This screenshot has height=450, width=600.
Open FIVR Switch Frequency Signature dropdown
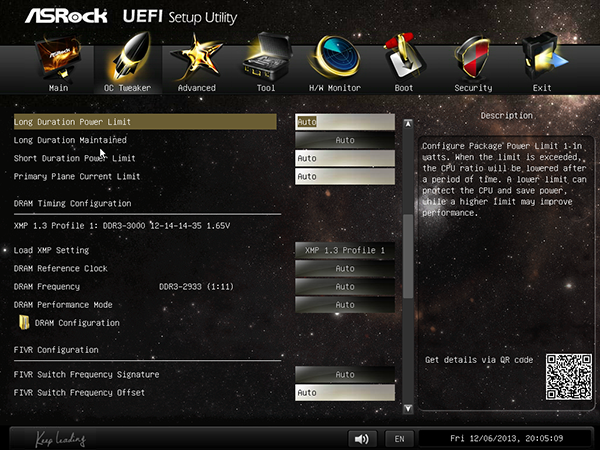[345, 375]
